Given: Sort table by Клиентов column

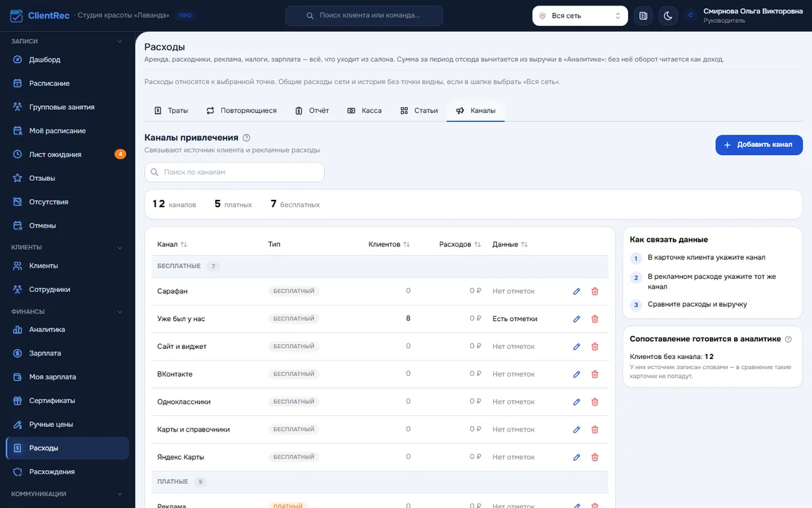Looking at the screenshot, I should [389, 245].
